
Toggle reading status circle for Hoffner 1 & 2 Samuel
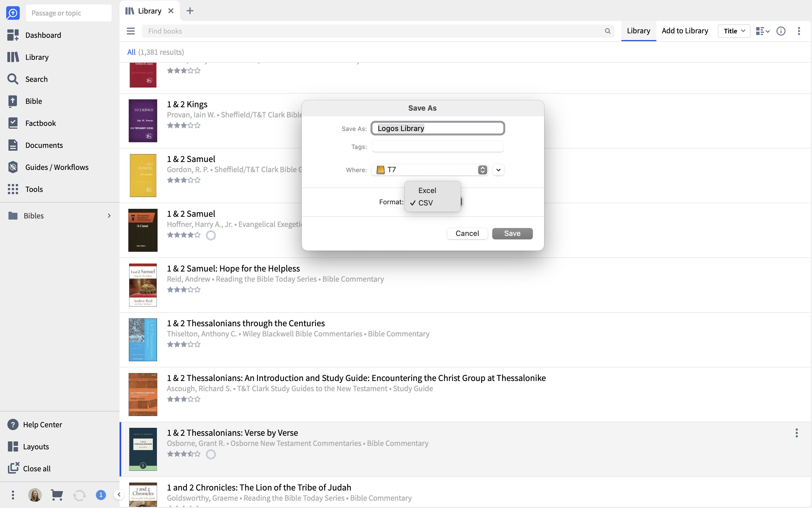pyautogui.click(x=211, y=235)
